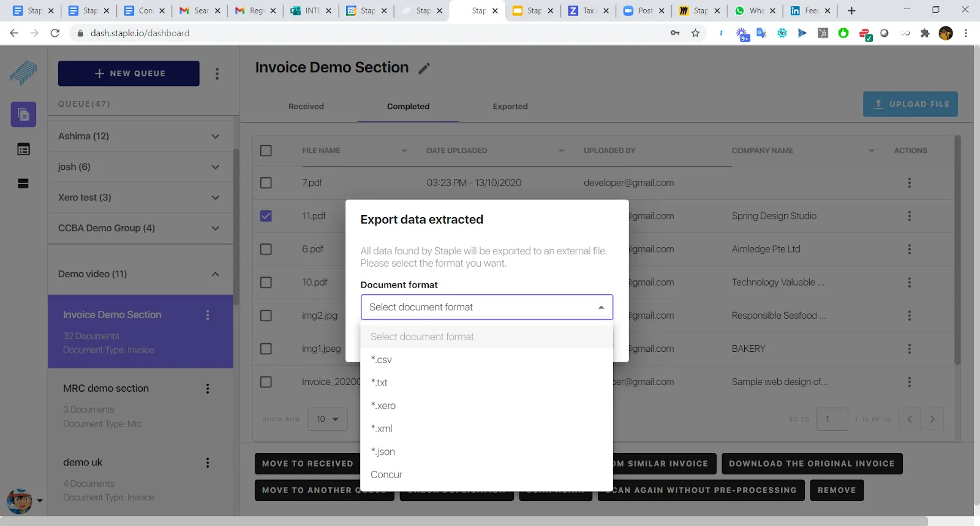Go to the next page with the right arrow

pos(932,419)
